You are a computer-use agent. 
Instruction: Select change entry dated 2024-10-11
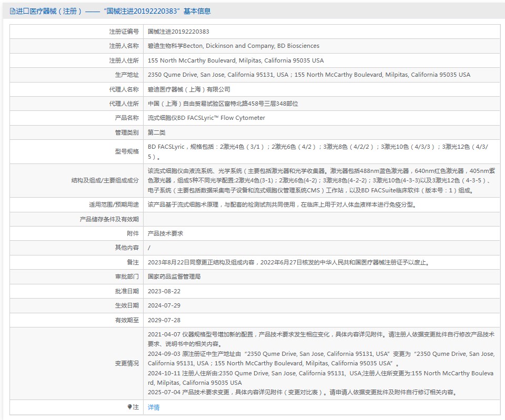coord(321,378)
